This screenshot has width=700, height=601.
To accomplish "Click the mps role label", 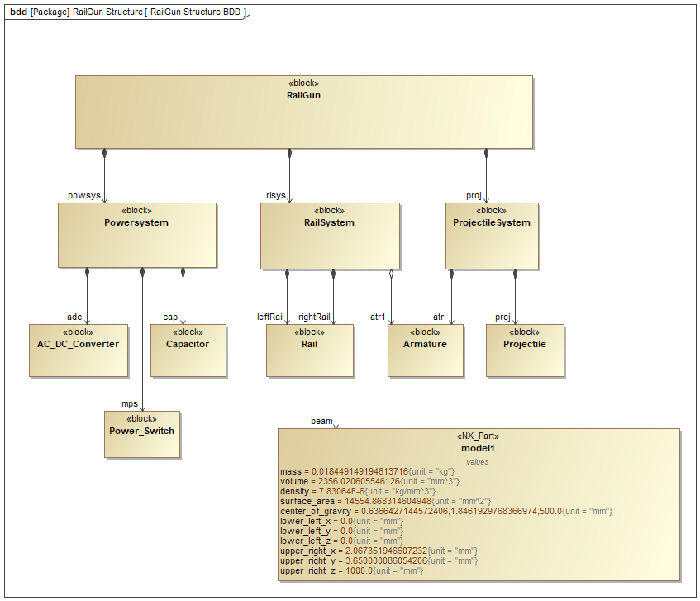I will tap(130, 403).
